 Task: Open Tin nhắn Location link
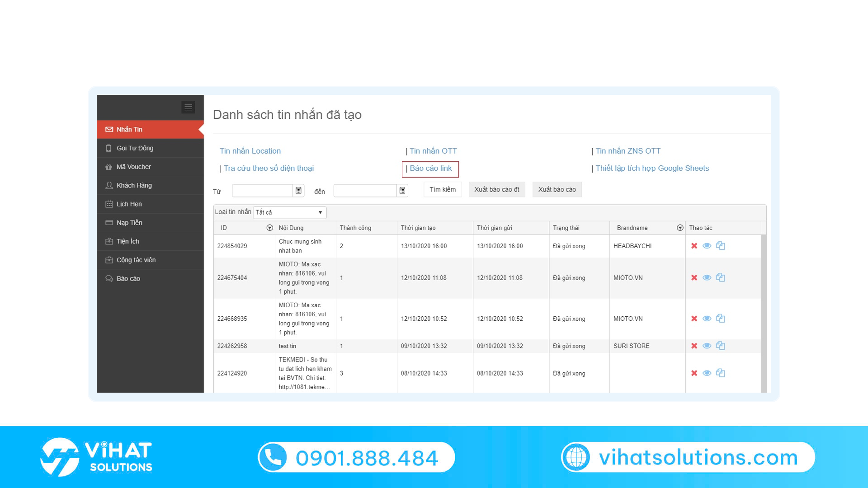[250, 151]
